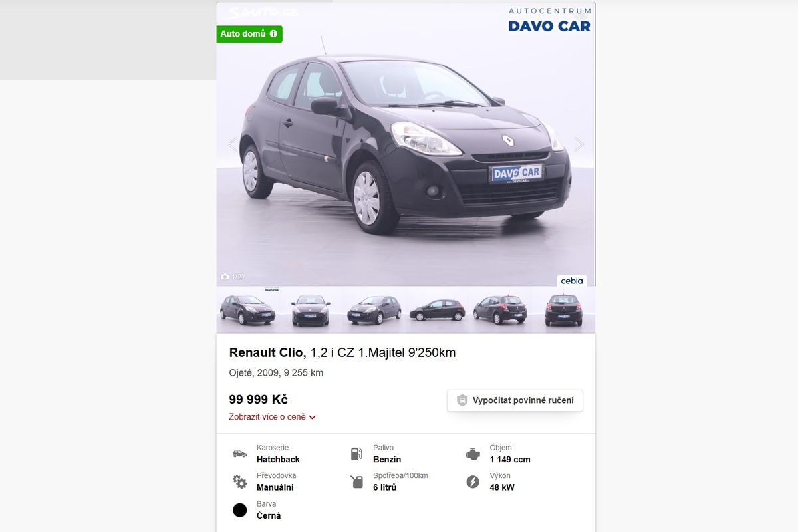Click the info icon on Auto domů badge

tap(273, 33)
